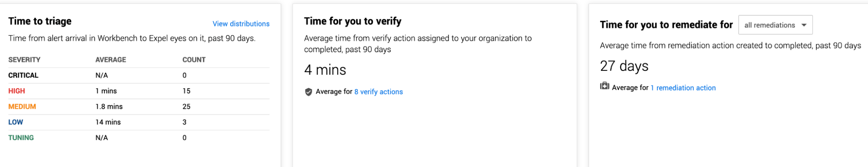This screenshot has height=167, width=868.
Task: Open the 8 verify actions link
Action: [379, 92]
